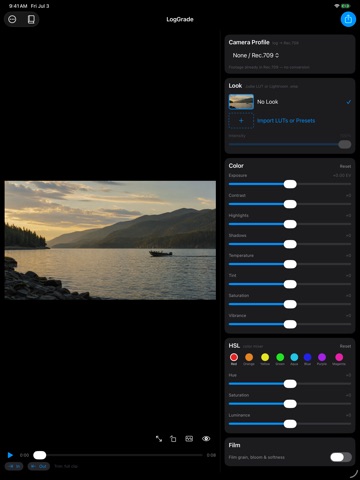Click the Tint slider handle
360x480 pixels.
click(290, 284)
